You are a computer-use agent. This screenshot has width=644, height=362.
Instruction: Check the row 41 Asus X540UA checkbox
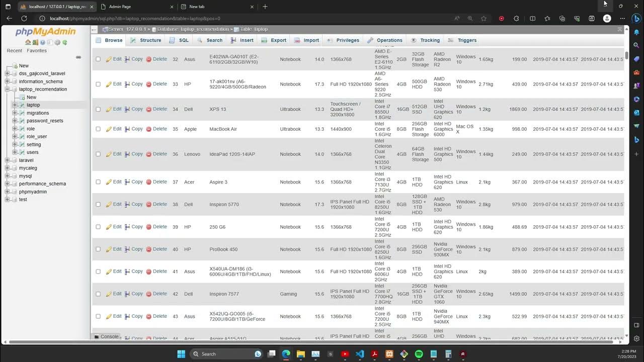point(98,271)
